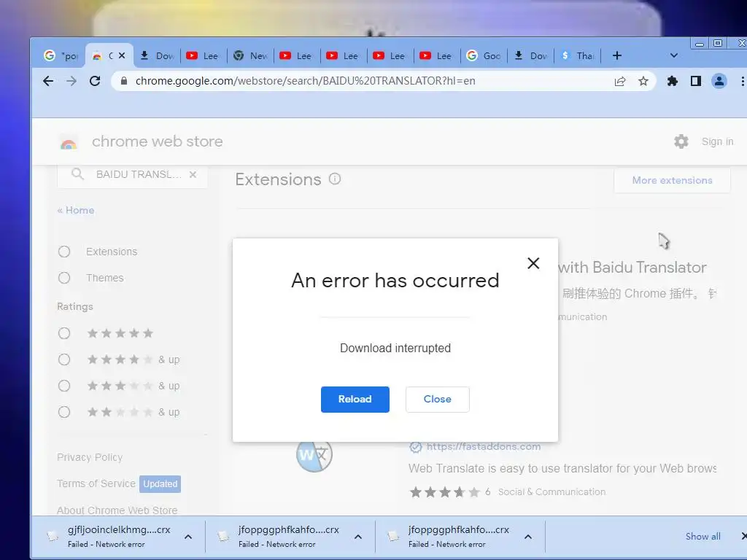Click the Extensions info icon
The height and width of the screenshot is (560, 747).
tap(335, 179)
